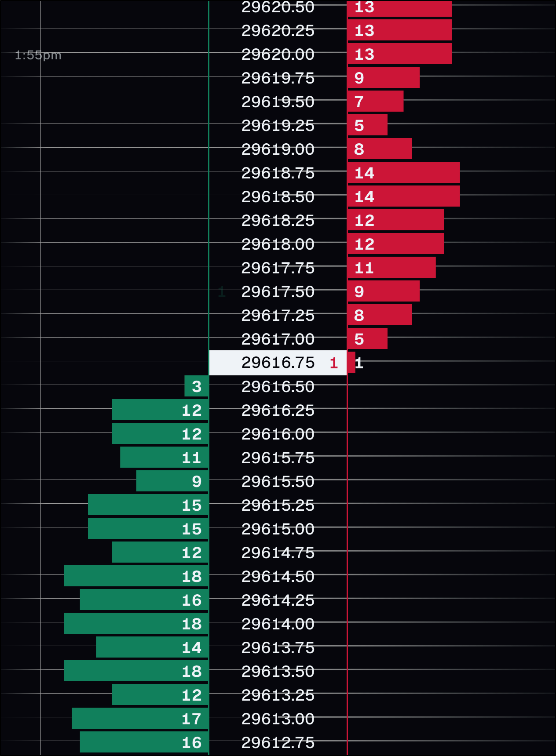Select the ask bar of 13 at 29620.25
This screenshot has height=756, width=556.
click(x=400, y=30)
